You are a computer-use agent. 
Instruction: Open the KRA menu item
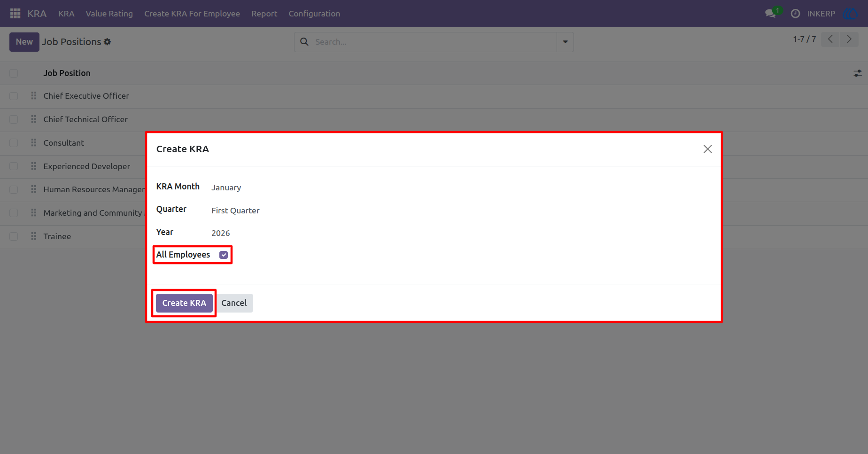click(66, 14)
